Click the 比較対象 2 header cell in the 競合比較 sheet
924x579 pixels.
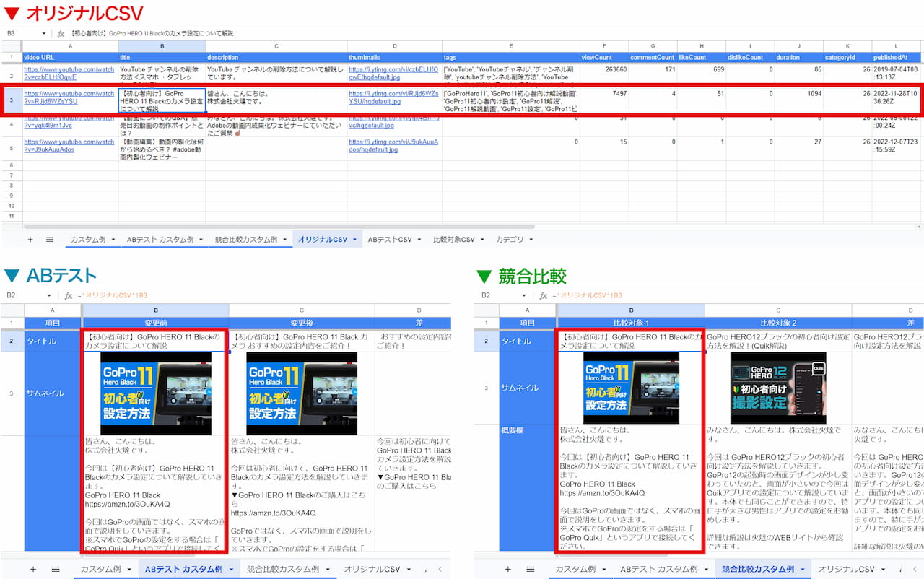(778, 323)
